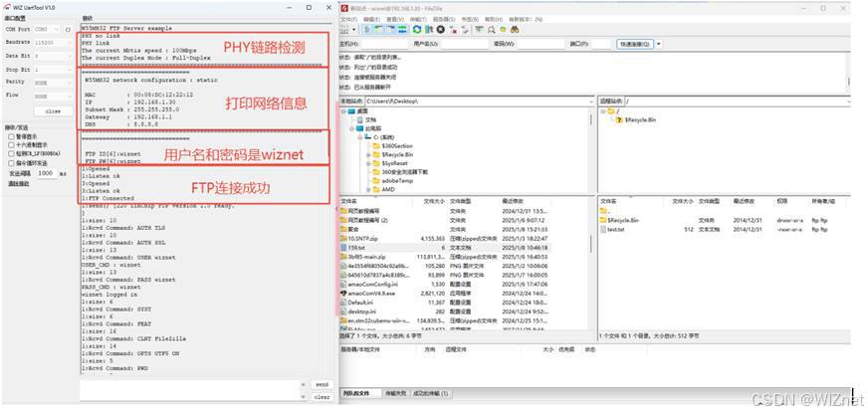Select $Recycle.Bin question-mark folder in remote tree
Screen dimensions: 868x415
pyautogui.click(x=619, y=119)
